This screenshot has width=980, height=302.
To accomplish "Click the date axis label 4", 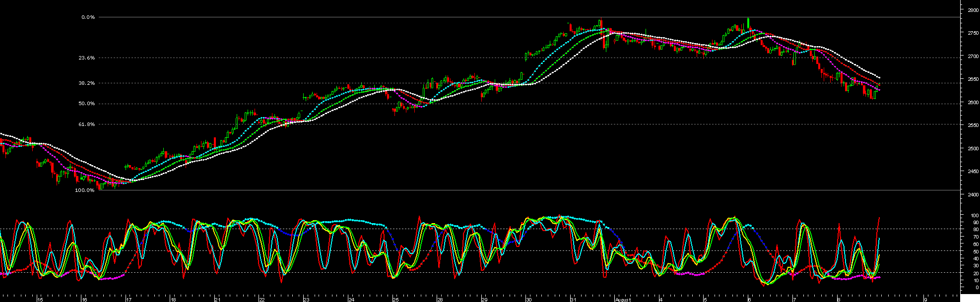I will pos(661,300).
